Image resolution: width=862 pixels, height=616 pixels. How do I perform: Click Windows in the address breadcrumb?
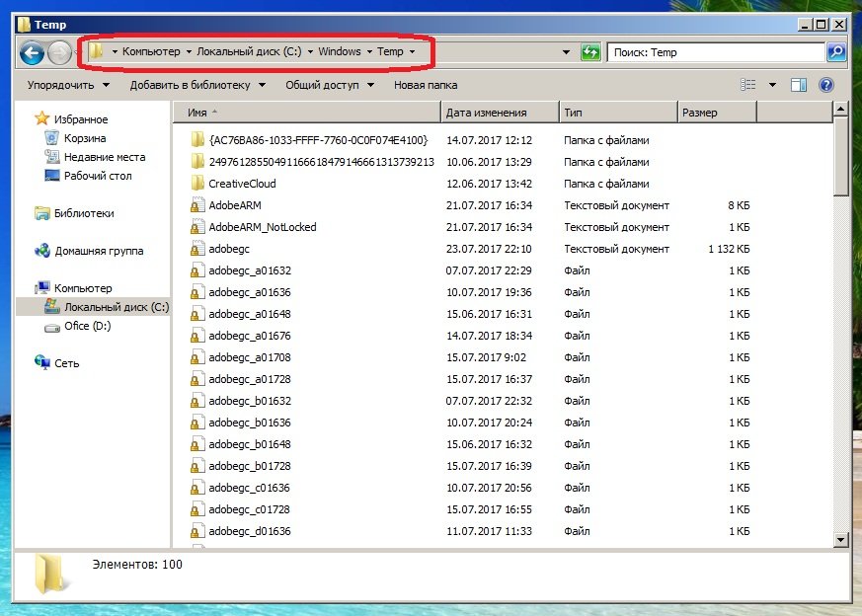click(339, 51)
